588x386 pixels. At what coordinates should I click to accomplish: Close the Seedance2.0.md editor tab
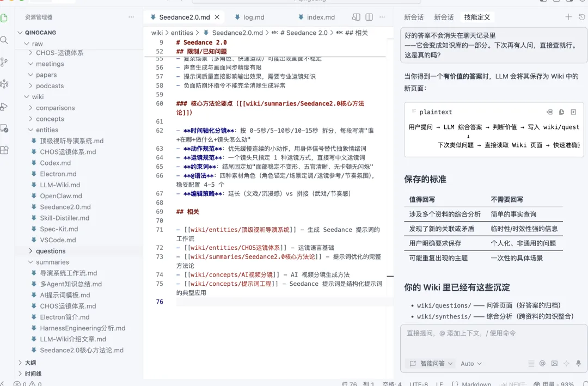pos(217,17)
